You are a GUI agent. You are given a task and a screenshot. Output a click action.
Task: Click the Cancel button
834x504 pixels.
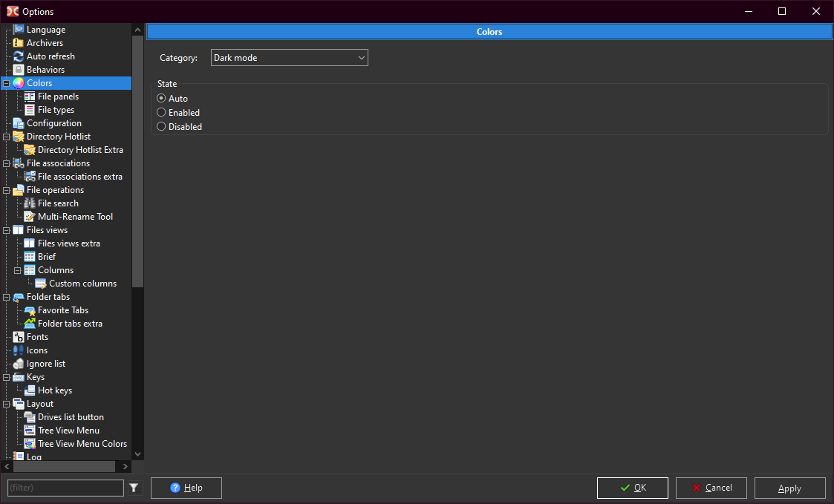[x=711, y=488]
